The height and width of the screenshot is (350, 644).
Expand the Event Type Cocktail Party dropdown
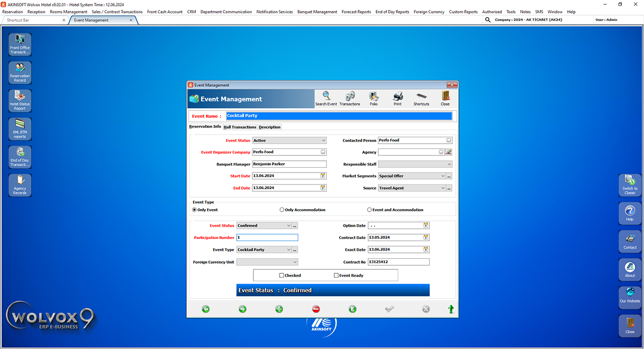pos(289,250)
